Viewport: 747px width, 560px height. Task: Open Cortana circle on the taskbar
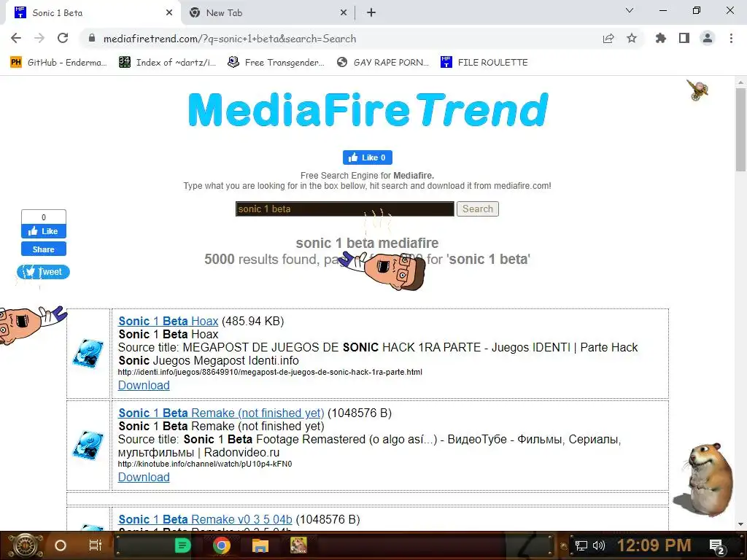click(x=61, y=545)
